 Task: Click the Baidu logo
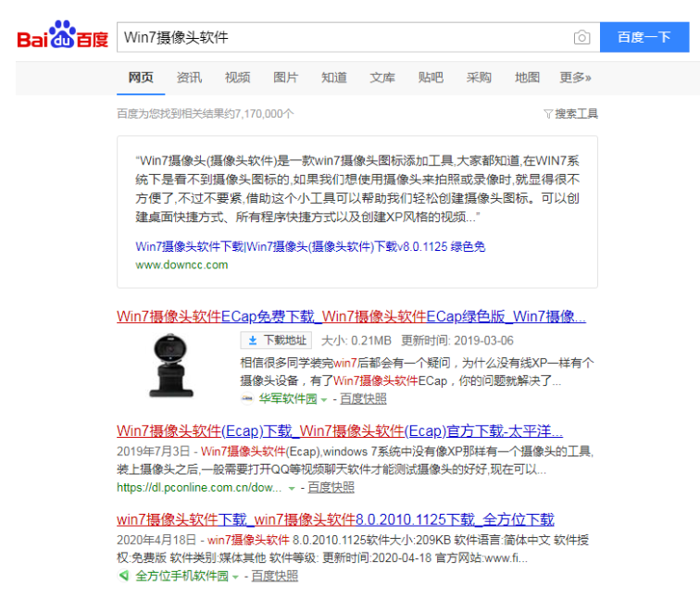[x=63, y=37]
